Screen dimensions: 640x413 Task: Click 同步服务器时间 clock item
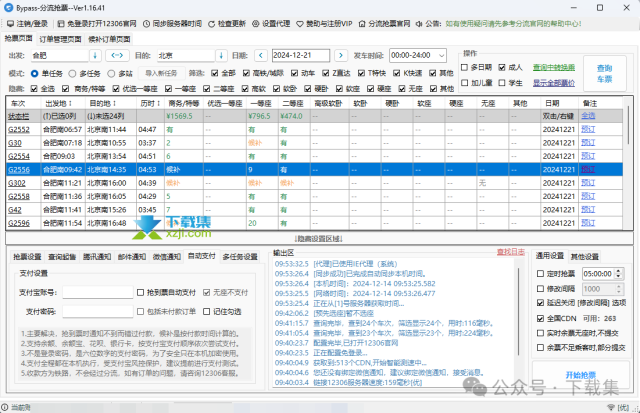(172, 24)
